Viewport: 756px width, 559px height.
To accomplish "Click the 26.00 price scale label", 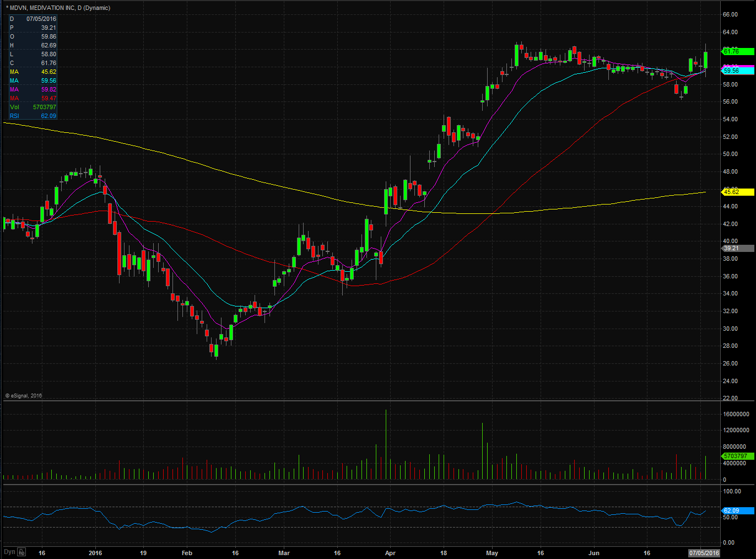I will tap(730, 363).
